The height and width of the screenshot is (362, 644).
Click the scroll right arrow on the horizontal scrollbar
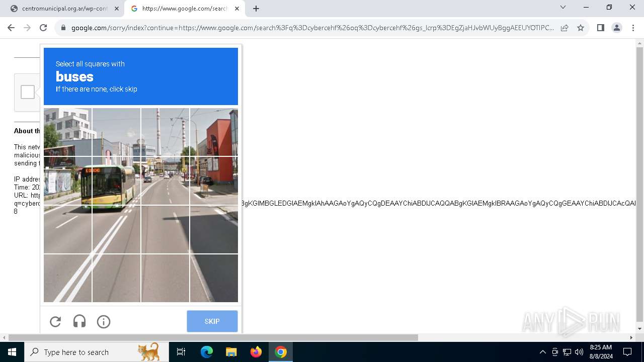coord(631,337)
